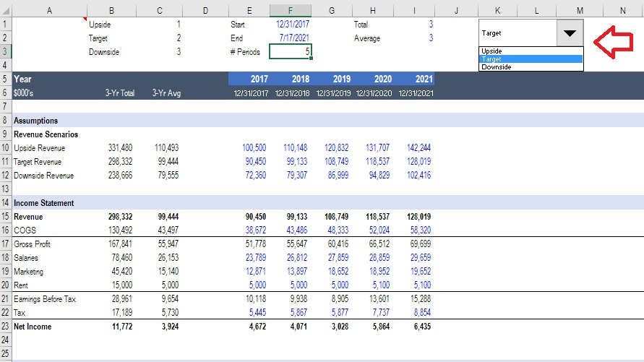
Task: Select column F header
Action: pyautogui.click(x=291, y=11)
